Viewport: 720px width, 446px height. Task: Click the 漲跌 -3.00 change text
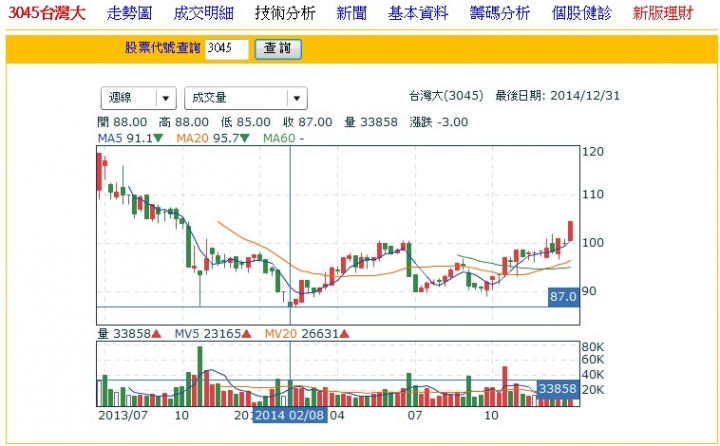[x=439, y=122]
